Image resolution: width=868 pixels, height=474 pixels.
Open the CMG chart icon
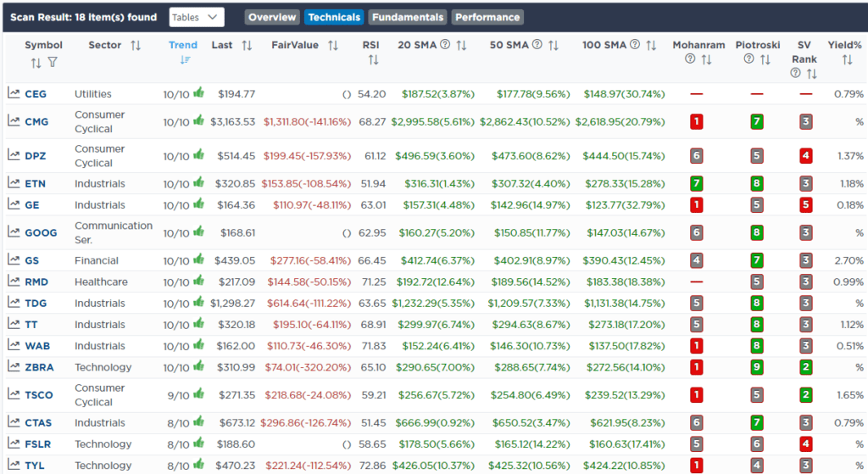pos(14,120)
